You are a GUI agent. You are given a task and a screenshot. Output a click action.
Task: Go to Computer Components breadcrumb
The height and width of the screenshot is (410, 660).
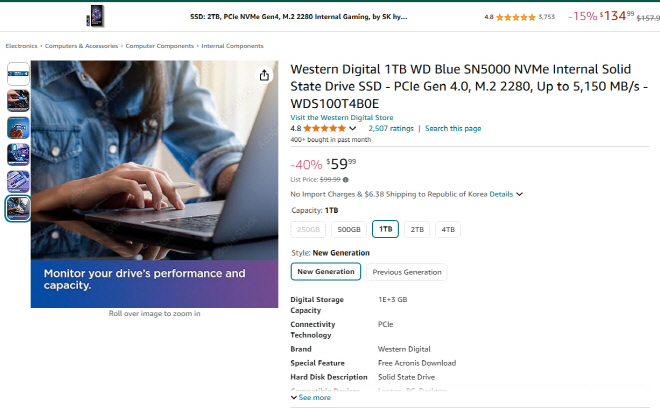coord(160,46)
